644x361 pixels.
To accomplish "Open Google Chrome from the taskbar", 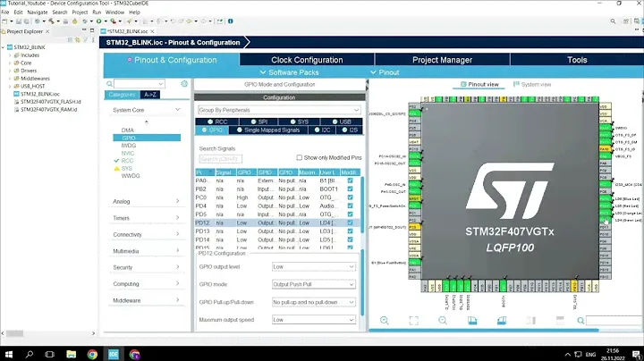I will [92, 353].
